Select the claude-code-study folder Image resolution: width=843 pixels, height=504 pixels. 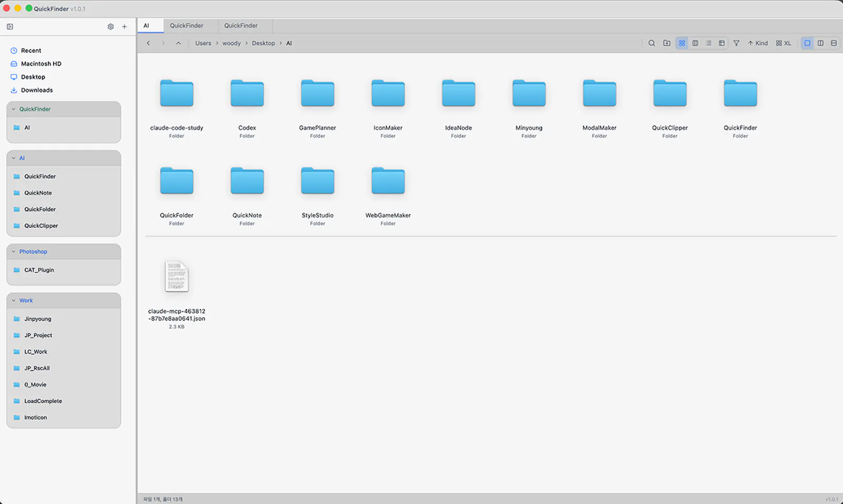tap(177, 93)
